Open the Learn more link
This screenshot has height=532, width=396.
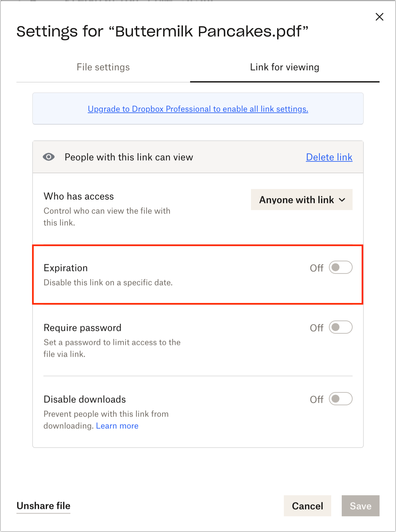117,426
